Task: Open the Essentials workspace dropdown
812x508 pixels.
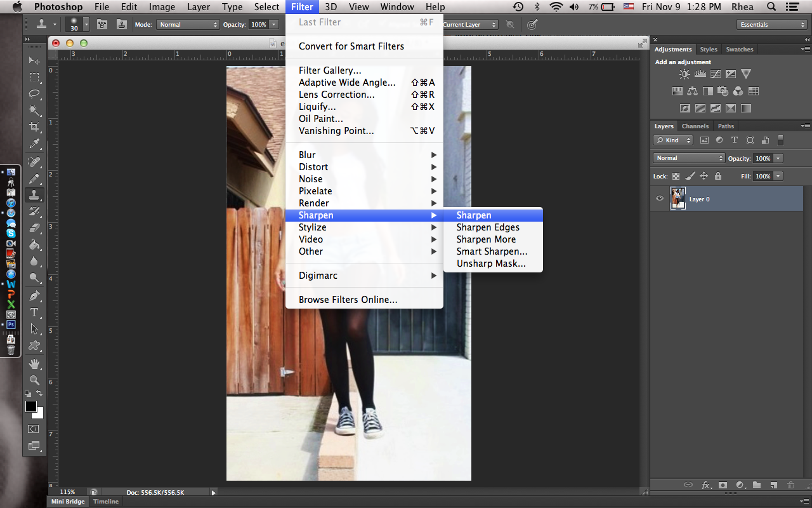Action: pos(772,25)
